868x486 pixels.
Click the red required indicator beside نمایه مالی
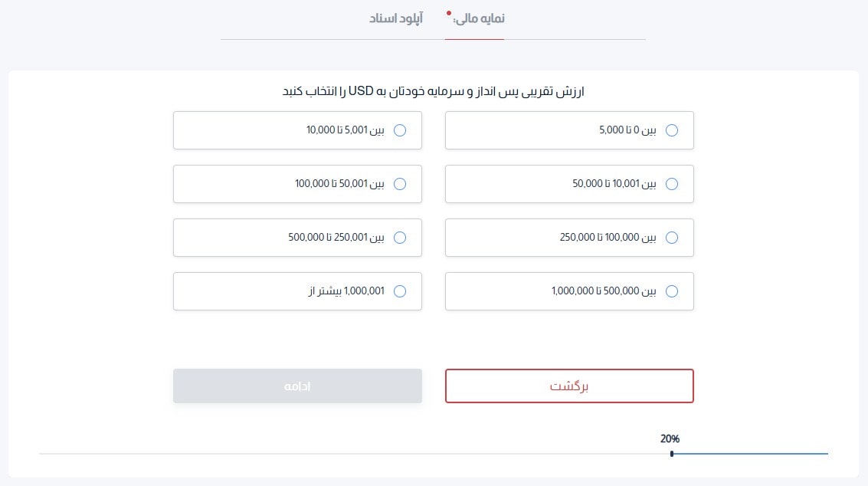[447, 13]
